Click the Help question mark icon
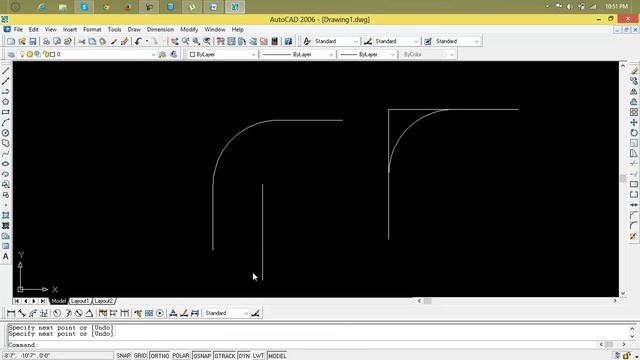 pyautogui.click(x=288, y=41)
